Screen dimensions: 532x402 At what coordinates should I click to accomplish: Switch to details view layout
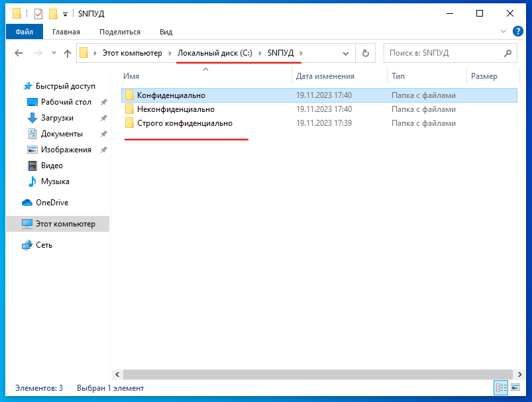pyautogui.click(x=501, y=387)
